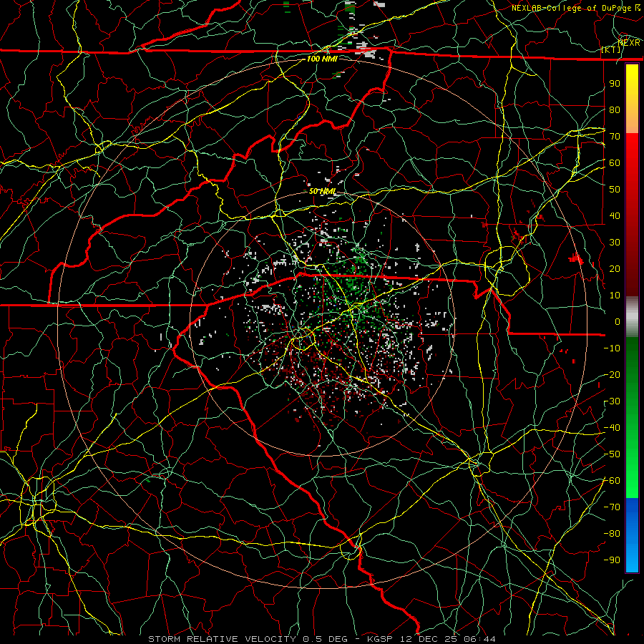Click the 10 value on the velocity scale
This screenshot has height=644, width=644.
[615, 296]
